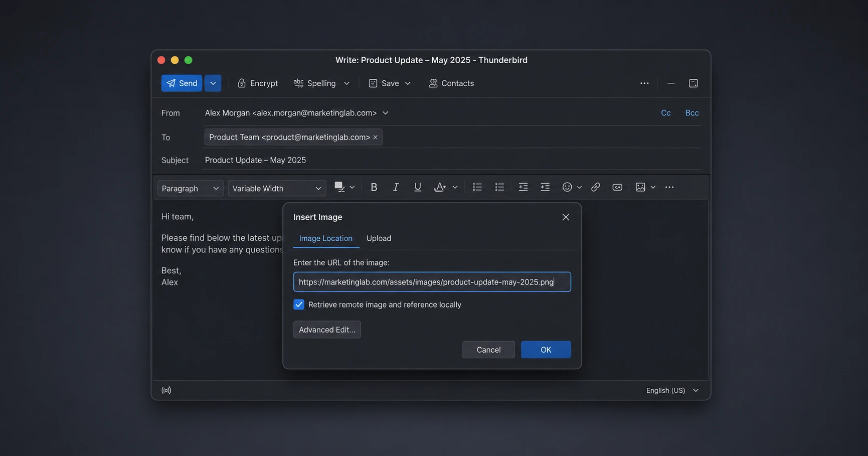Viewport: 868px width, 456px height.
Task: Toggle italic formatting
Action: 396,187
